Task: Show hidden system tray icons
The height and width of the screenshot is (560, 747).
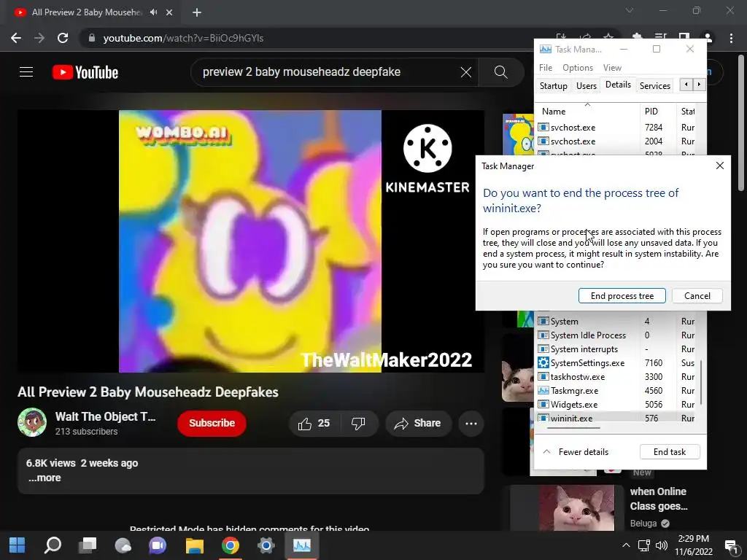Action: click(x=626, y=545)
